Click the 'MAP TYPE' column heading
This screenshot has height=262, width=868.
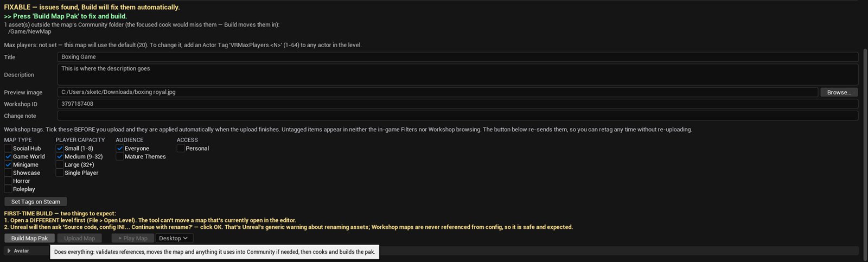tap(18, 140)
